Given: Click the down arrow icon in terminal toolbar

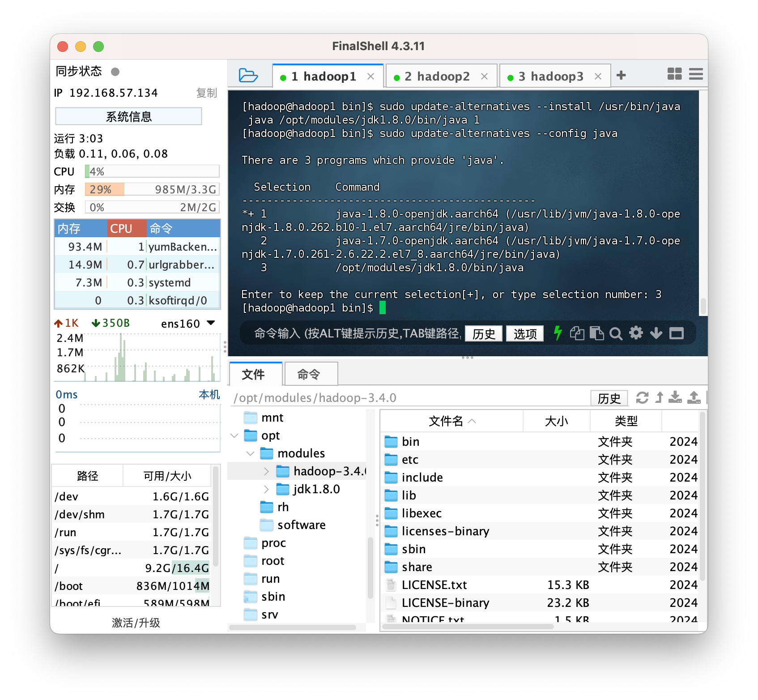Looking at the screenshot, I should tap(656, 333).
